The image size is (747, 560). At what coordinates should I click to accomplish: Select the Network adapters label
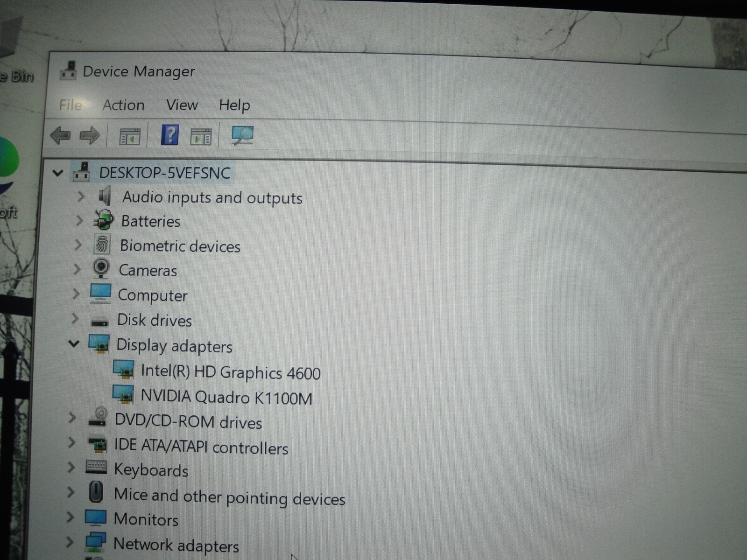[176, 546]
